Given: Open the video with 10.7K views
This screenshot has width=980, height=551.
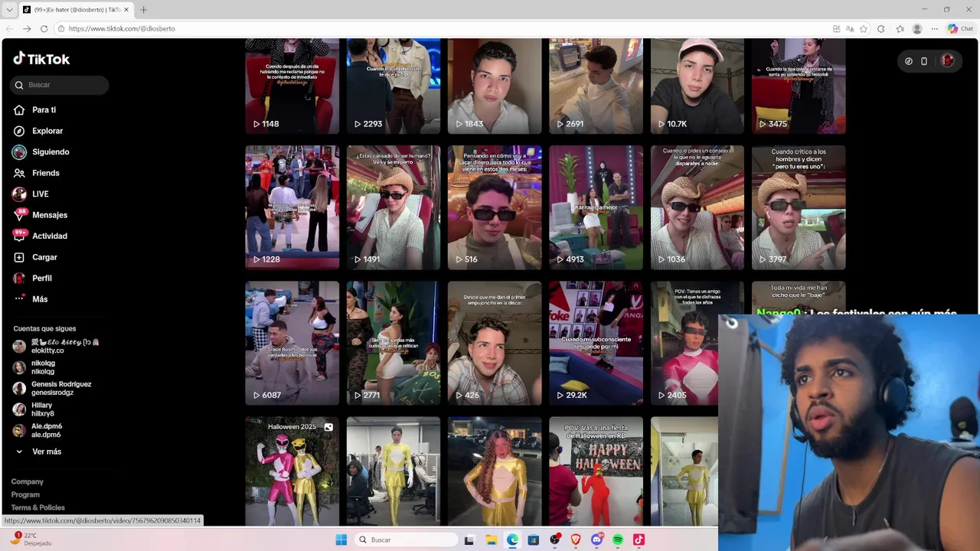Looking at the screenshot, I should [697, 86].
